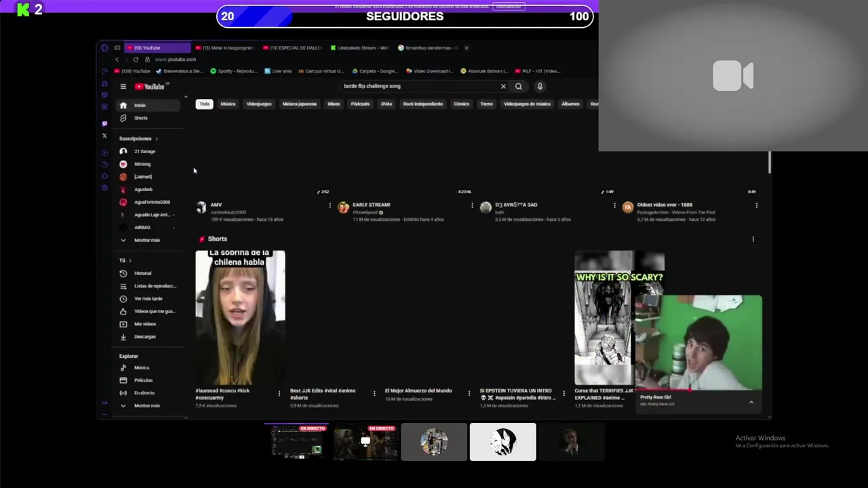Viewport: 868px width, 488px height.
Task: Open the Campus Virtual bookmark
Action: 321,71
